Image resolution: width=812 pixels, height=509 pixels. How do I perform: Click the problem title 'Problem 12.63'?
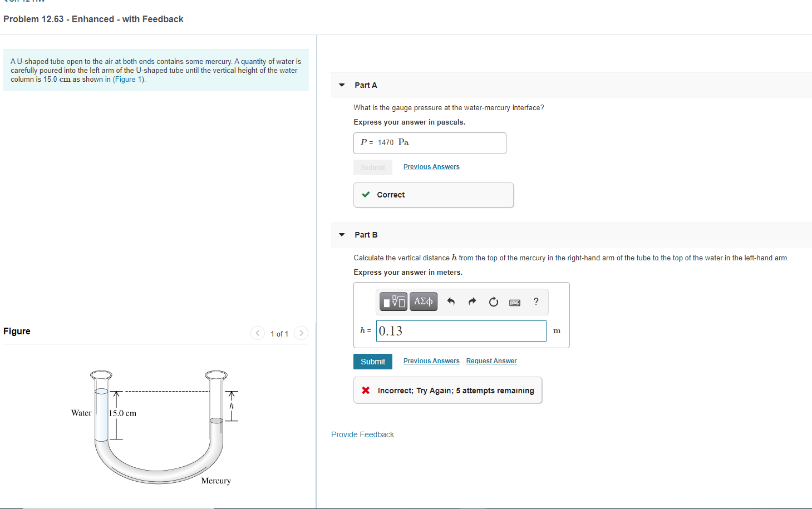click(93, 19)
